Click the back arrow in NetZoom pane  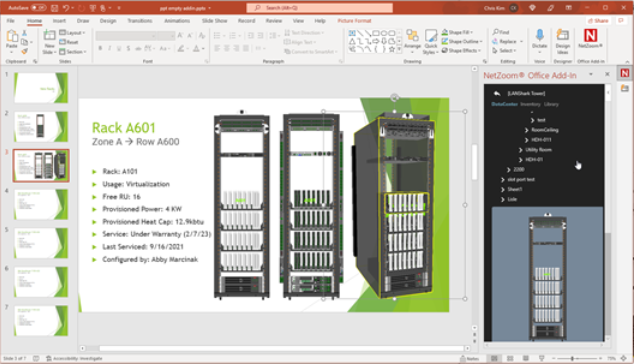[x=497, y=94]
